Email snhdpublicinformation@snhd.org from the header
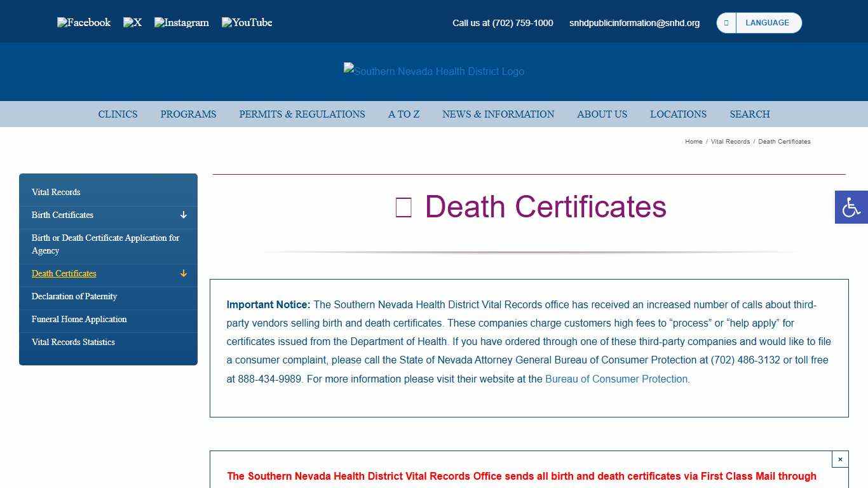Screen dimensions: 868x488 coord(634,23)
